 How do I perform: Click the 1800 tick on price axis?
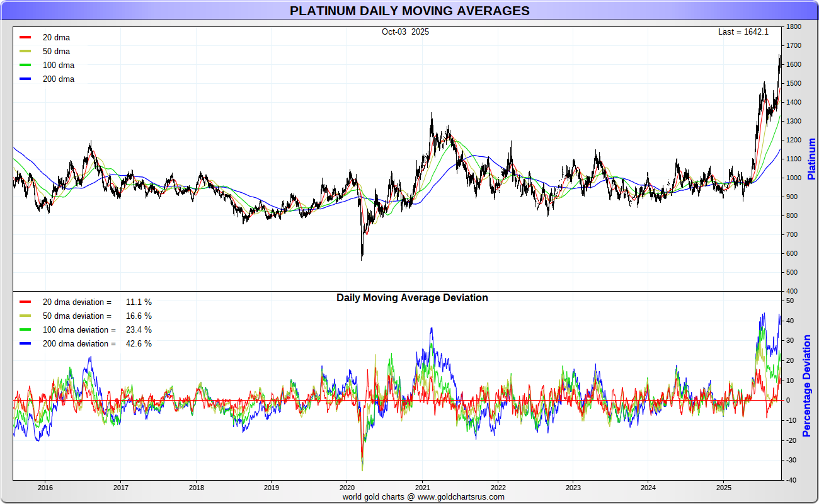point(793,27)
